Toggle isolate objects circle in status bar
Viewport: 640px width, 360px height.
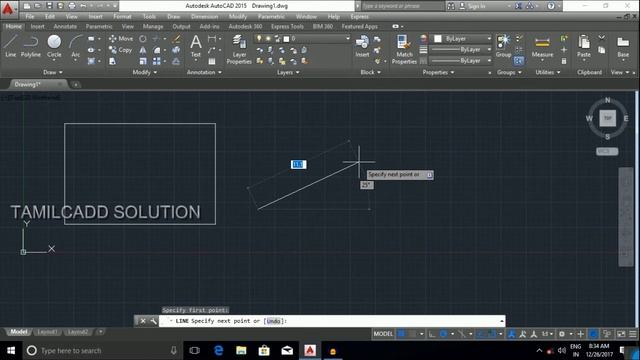[593, 334]
